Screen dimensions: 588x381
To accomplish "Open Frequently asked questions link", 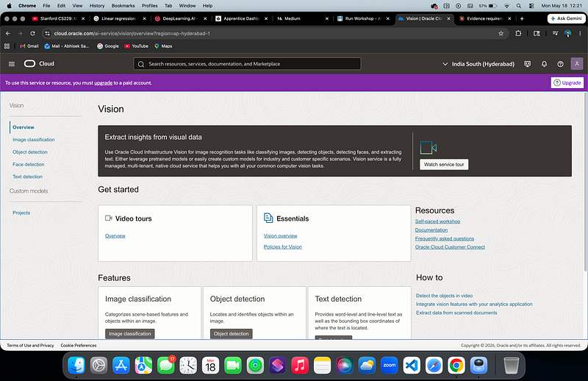I will tap(445, 239).
